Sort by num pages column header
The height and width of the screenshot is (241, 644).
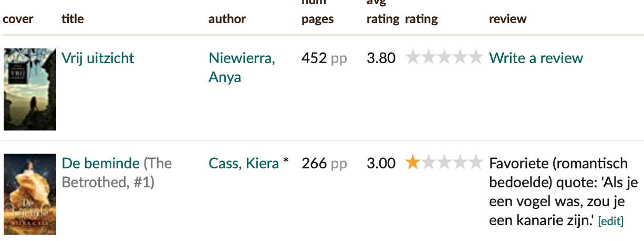[317, 12]
